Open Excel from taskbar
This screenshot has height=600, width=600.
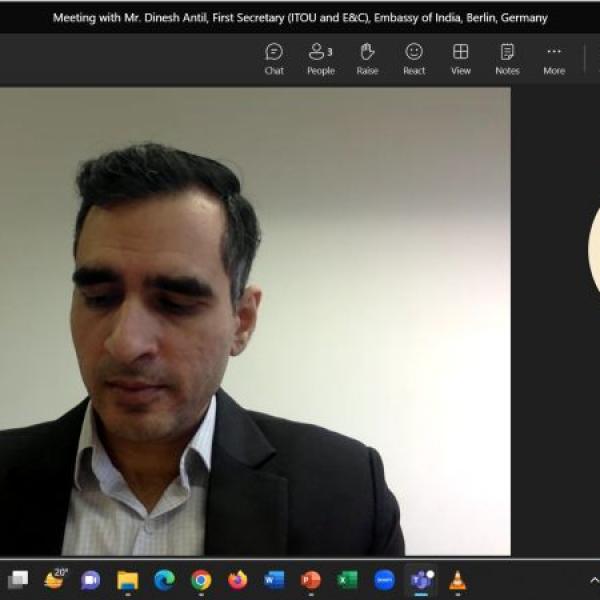point(347,580)
